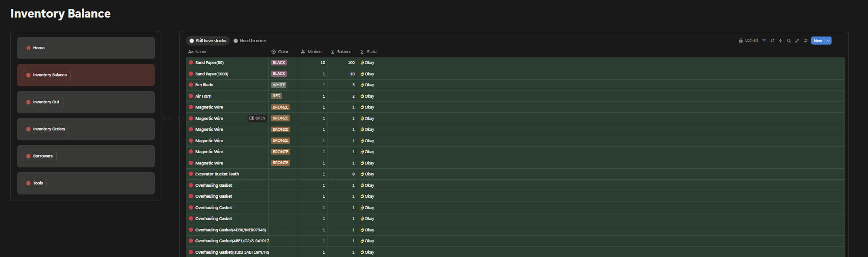The image size is (868, 257).
Task: Click red page icon of Sand Paper(80)
Action: click(x=191, y=63)
